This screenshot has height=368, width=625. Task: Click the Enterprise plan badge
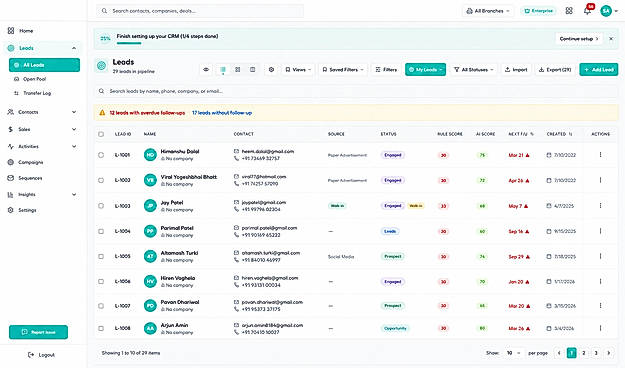click(539, 11)
